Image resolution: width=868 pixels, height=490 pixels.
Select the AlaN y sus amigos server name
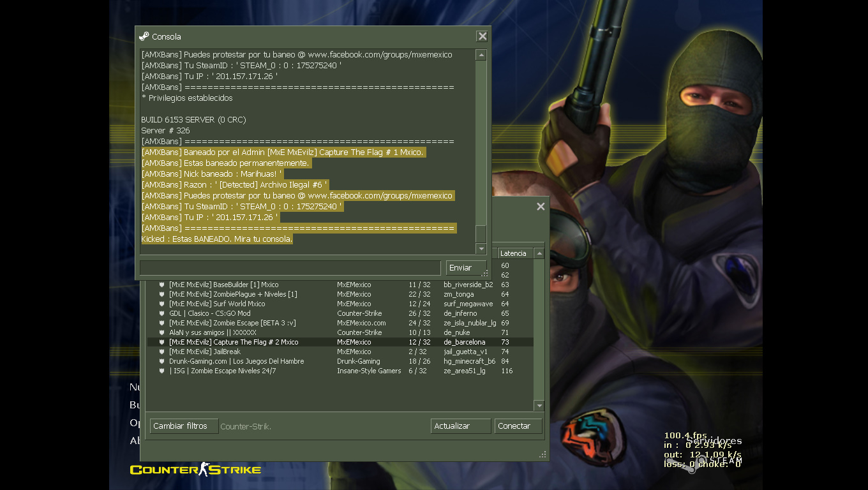(213, 332)
